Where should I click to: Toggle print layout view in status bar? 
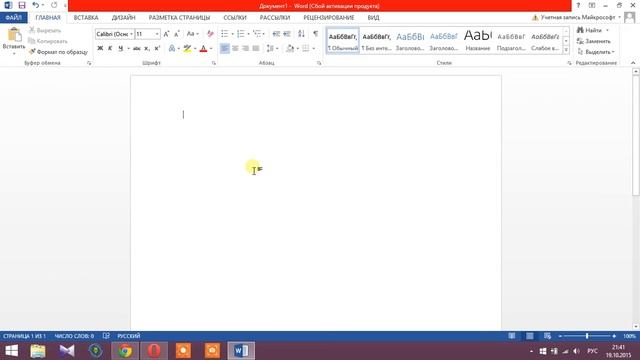pyautogui.click(x=529, y=336)
